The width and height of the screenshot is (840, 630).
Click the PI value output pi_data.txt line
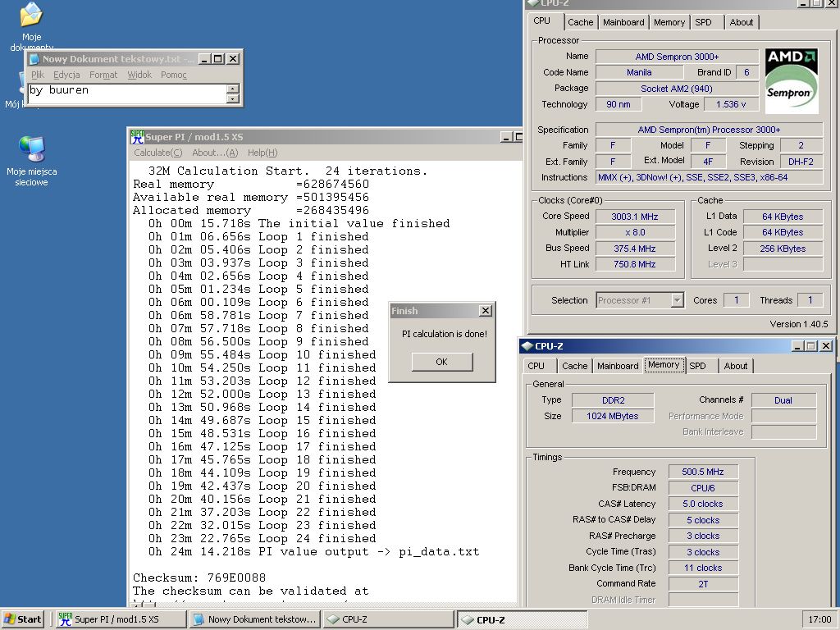pos(313,552)
